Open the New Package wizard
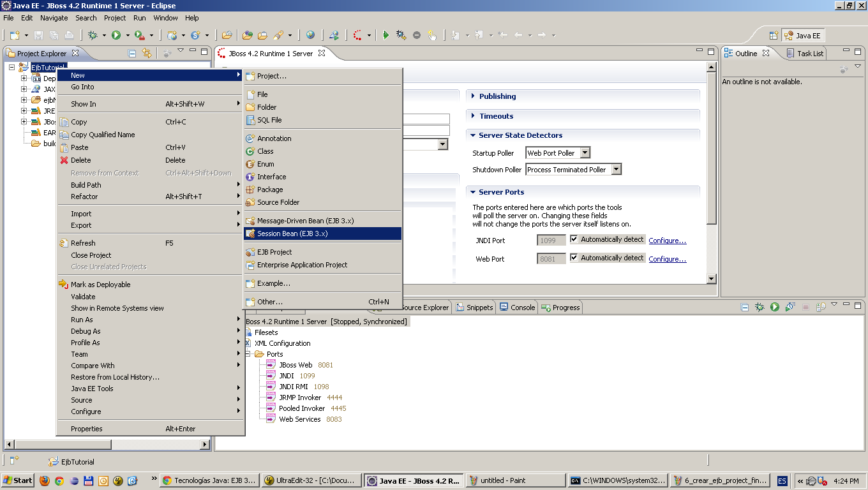The width and height of the screenshot is (868, 490). coord(270,189)
